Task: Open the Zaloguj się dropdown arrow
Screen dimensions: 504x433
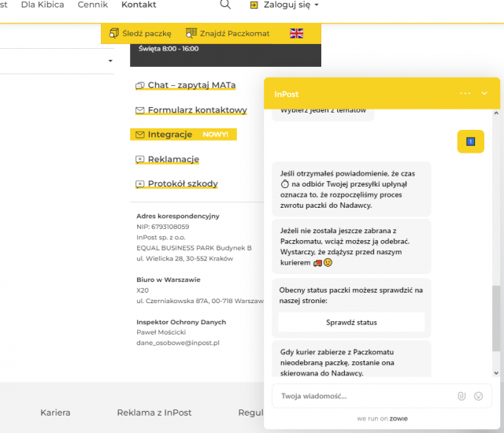Action: 317,6
